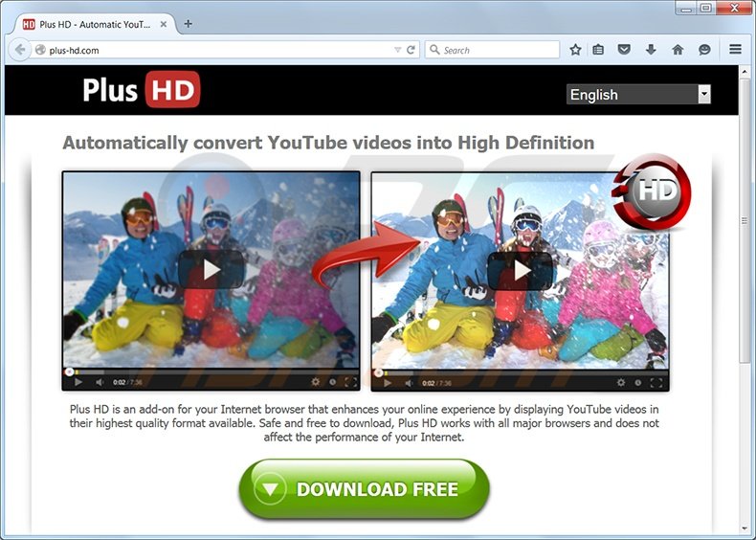The width and height of the screenshot is (756, 540).
Task: Open the downloads arrow icon
Action: point(651,49)
